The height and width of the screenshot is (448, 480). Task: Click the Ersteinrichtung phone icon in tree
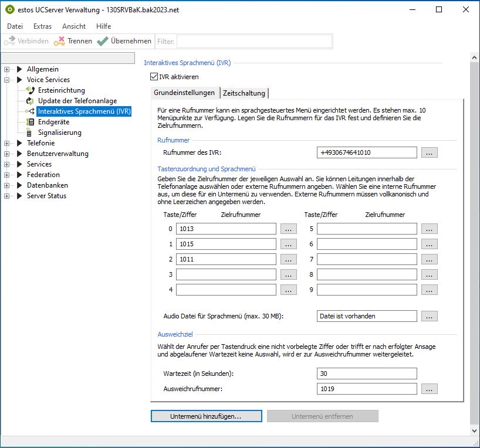pos(31,90)
